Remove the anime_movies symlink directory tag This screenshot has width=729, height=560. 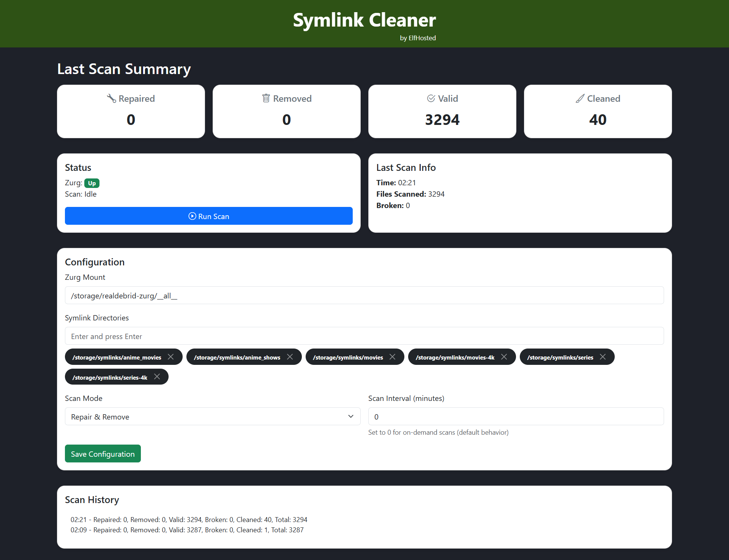pos(171,357)
